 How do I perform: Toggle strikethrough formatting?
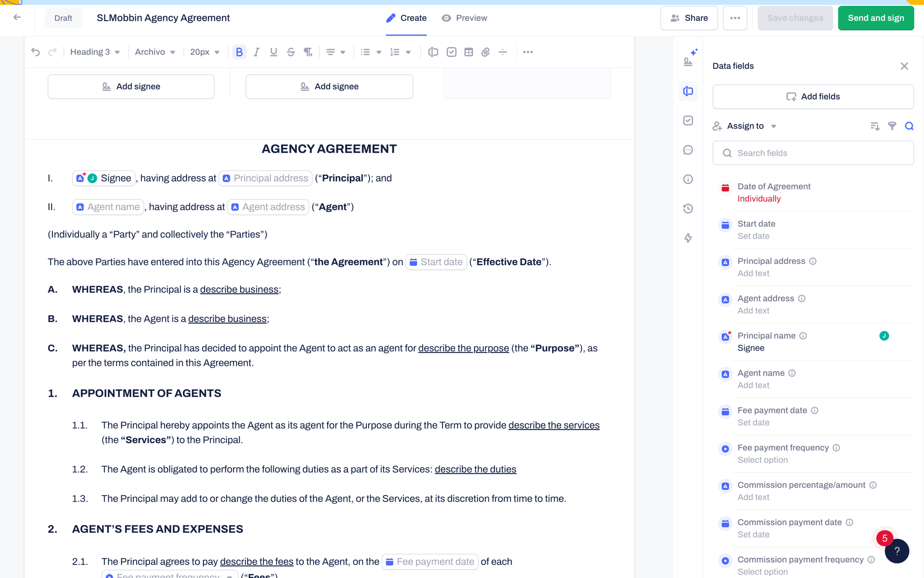point(291,52)
